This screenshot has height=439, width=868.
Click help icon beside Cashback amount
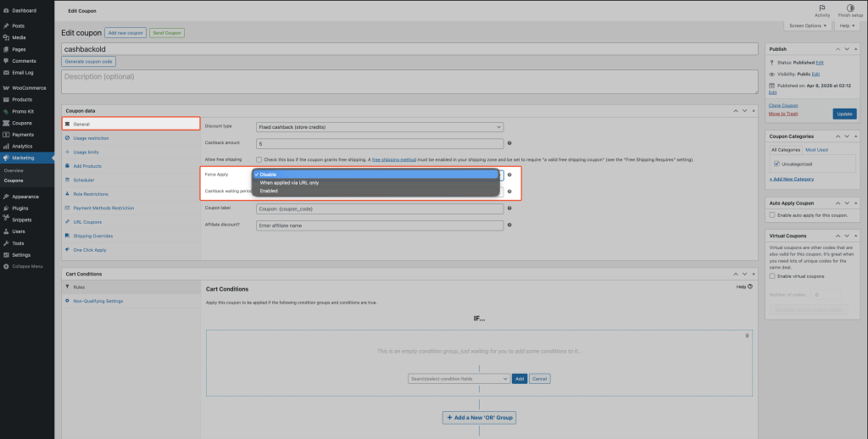[x=509, y=143]
